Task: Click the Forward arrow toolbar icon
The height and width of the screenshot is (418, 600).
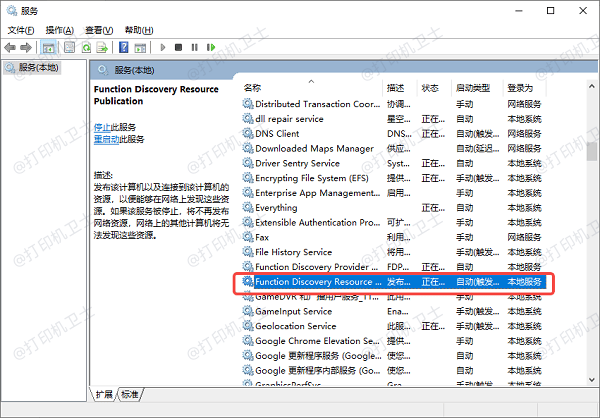Action: [26, 47]
